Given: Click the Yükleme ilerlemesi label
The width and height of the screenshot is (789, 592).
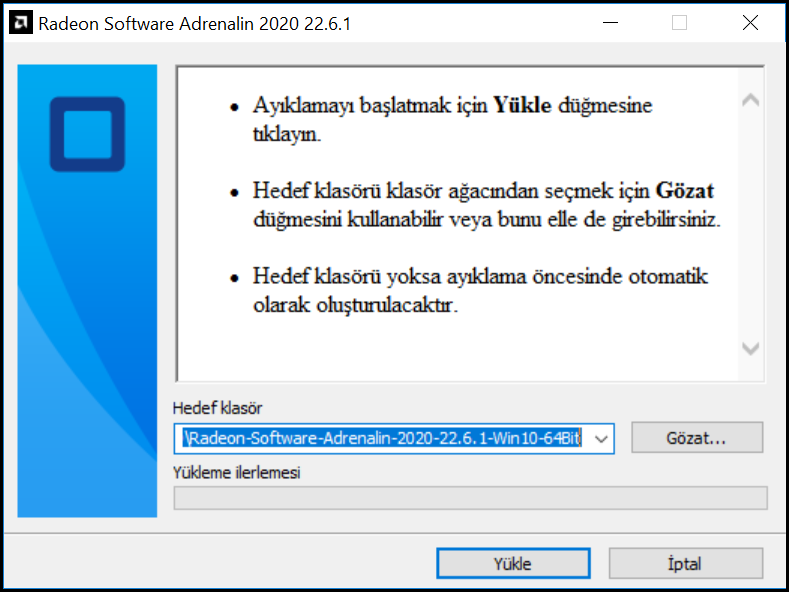Looking at the screenshot, I should coord(236,473).
